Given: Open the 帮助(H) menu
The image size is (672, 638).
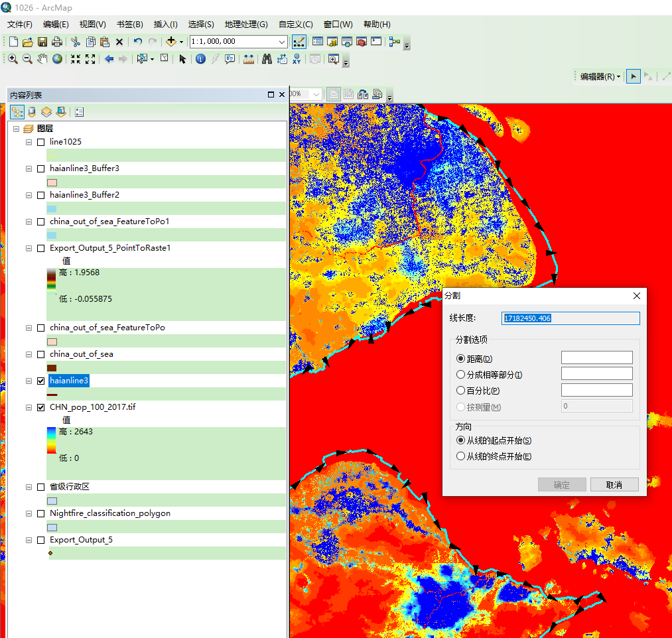Looking at the screenshot, I should pos(377,25).
